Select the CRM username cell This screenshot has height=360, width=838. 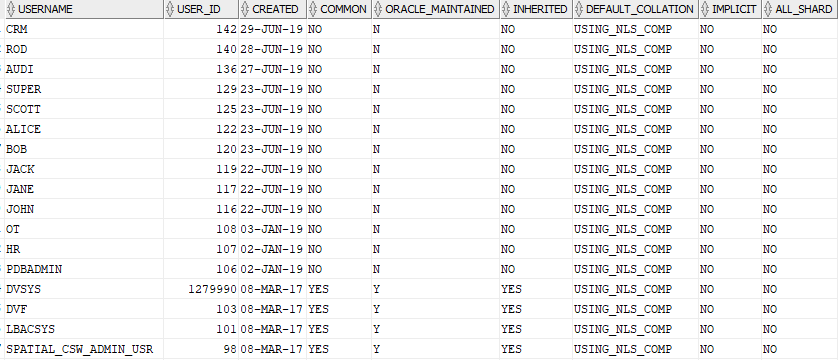[84, 29]
